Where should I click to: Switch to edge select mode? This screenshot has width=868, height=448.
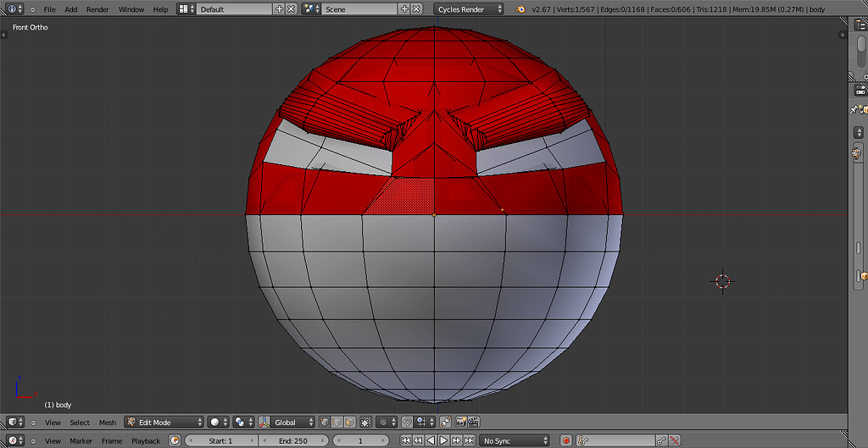point(337,422)
